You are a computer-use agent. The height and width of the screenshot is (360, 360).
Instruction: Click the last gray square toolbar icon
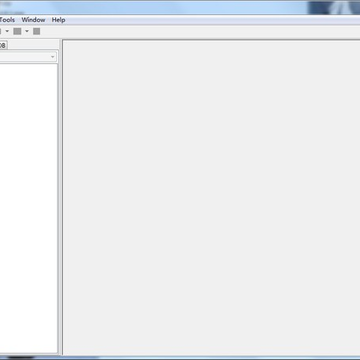37,31
